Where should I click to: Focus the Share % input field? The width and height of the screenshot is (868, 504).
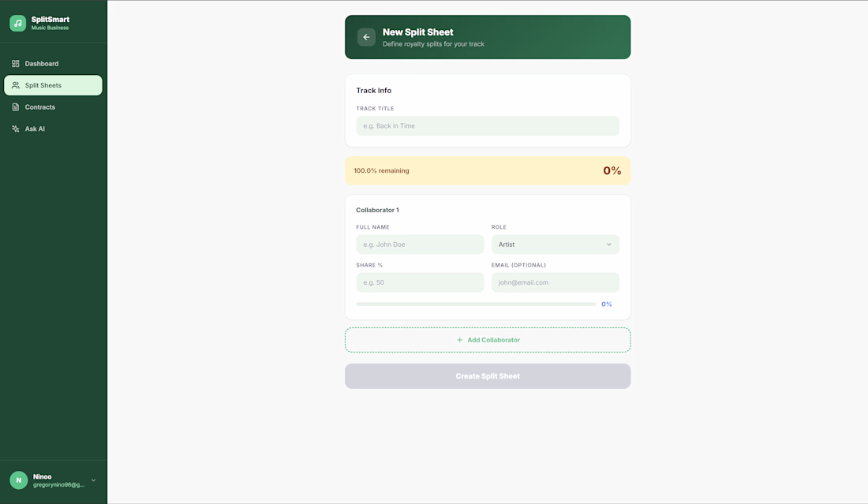[x=420, y=282]
